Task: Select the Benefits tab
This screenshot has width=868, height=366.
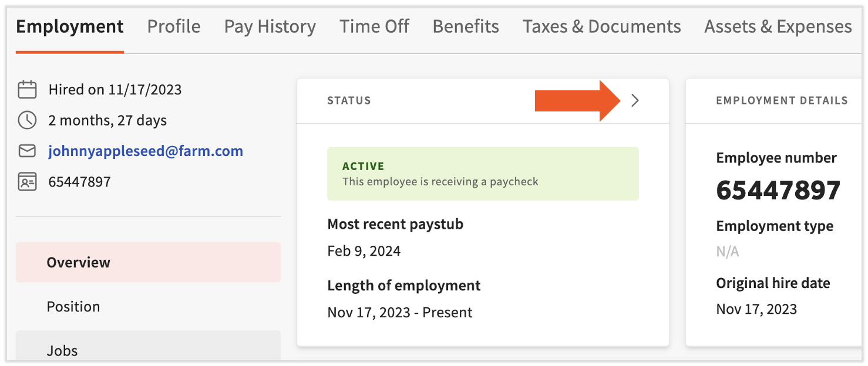Action: [466, 27]
